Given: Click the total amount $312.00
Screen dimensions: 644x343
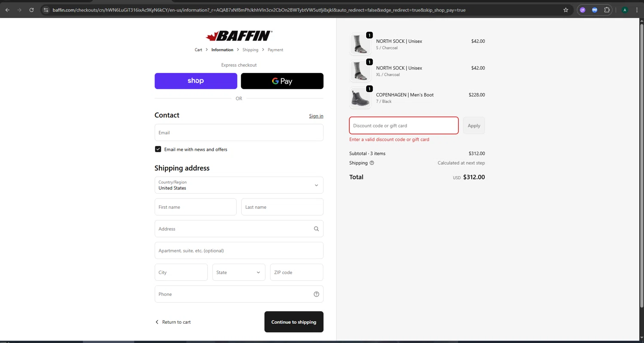Looking at the screenshot, I should [474, 177].
